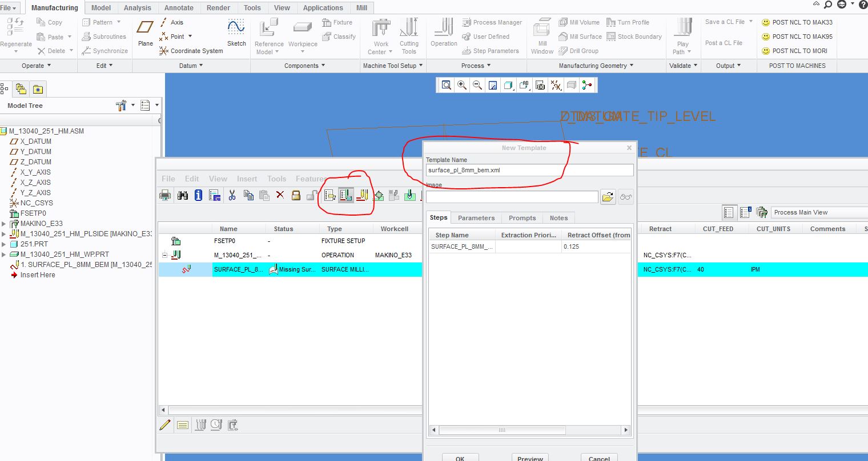Click the horizontal scrollbar in the Steps table
This screenshot has width=868, height=461.
coord(502,430)
